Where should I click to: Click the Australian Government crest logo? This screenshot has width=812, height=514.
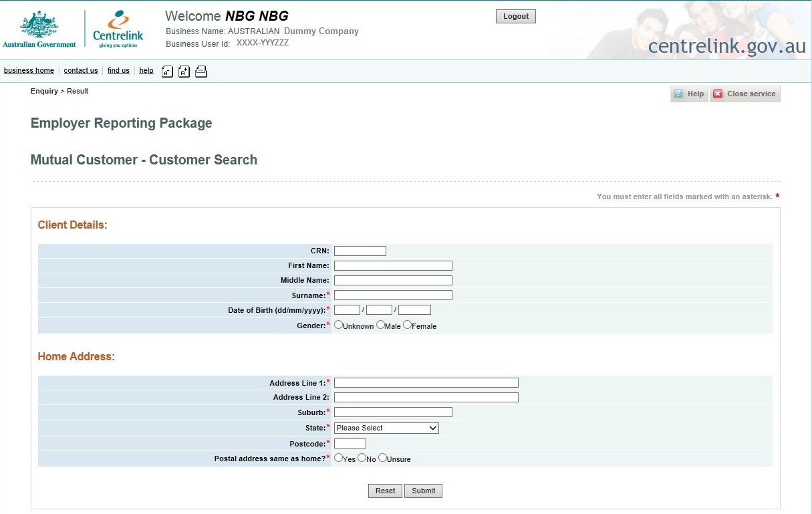point(39,29)
